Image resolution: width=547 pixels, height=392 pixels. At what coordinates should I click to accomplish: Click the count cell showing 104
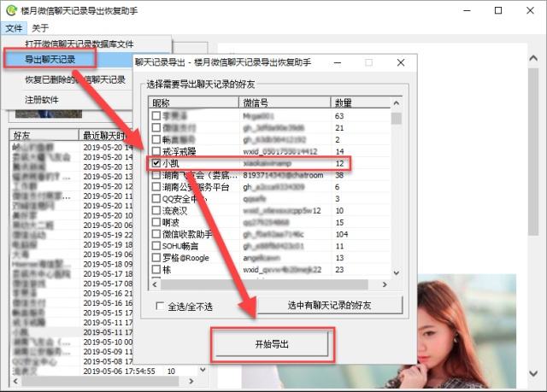click(342, 234)
